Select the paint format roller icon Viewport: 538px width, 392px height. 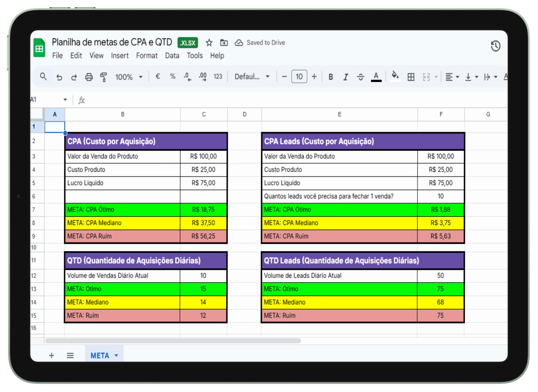[104, 77]
